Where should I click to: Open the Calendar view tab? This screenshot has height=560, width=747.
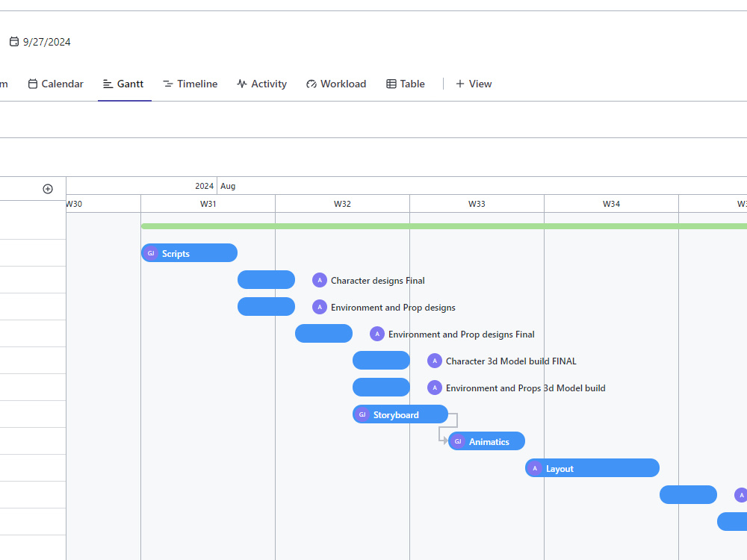click(56, 84)
